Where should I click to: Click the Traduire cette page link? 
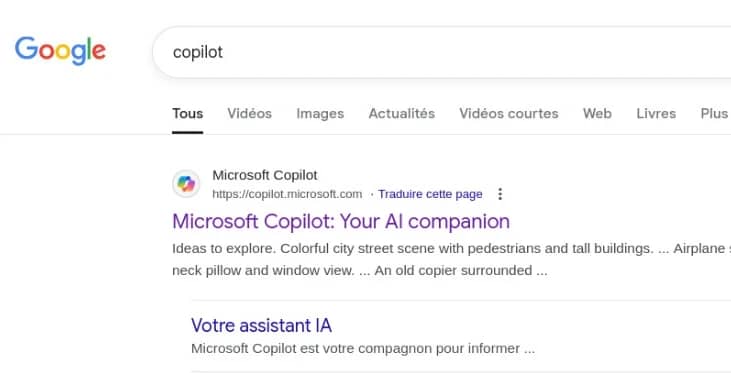tap(430, 194)
